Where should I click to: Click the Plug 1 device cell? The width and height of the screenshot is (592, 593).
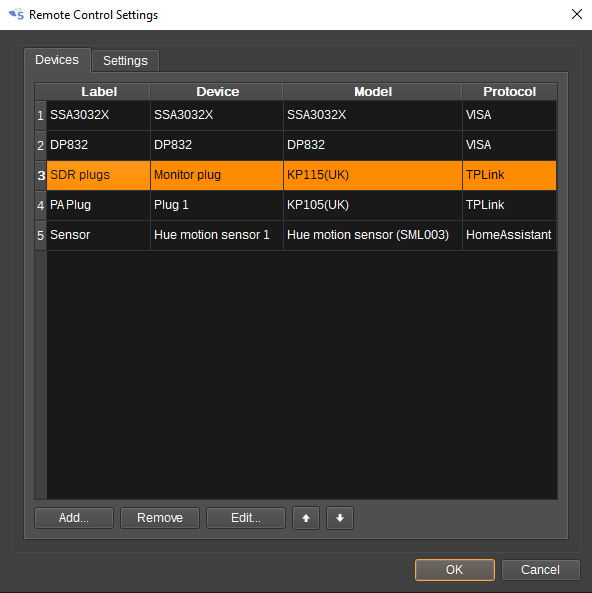coord(217,205)
